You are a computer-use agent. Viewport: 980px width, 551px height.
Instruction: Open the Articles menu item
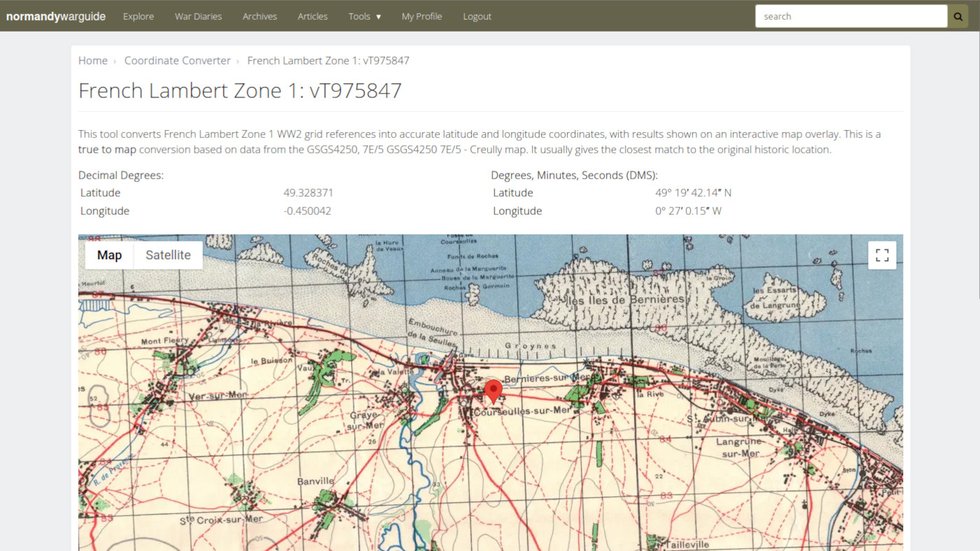point(312,16)
